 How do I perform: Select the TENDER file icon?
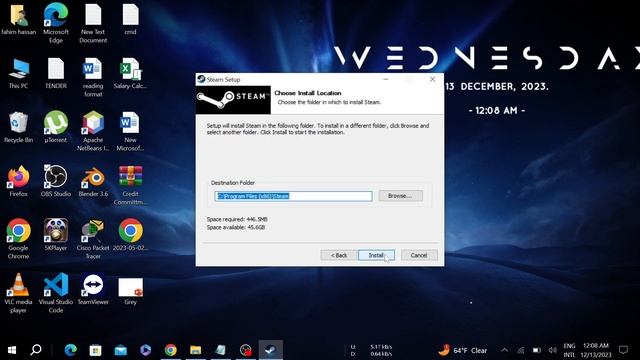tap(56, 73)
